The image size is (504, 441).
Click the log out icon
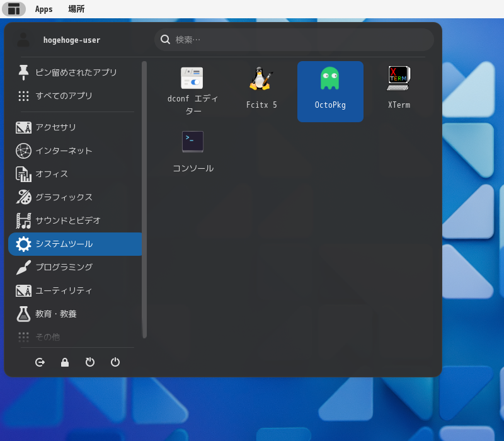tap(40, 362)
